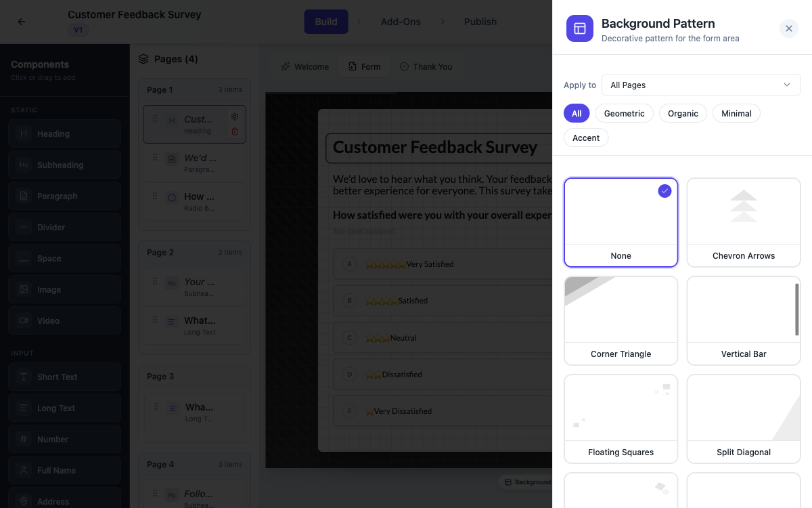
Task: Add a Heading component
Action: click(65, 134)
